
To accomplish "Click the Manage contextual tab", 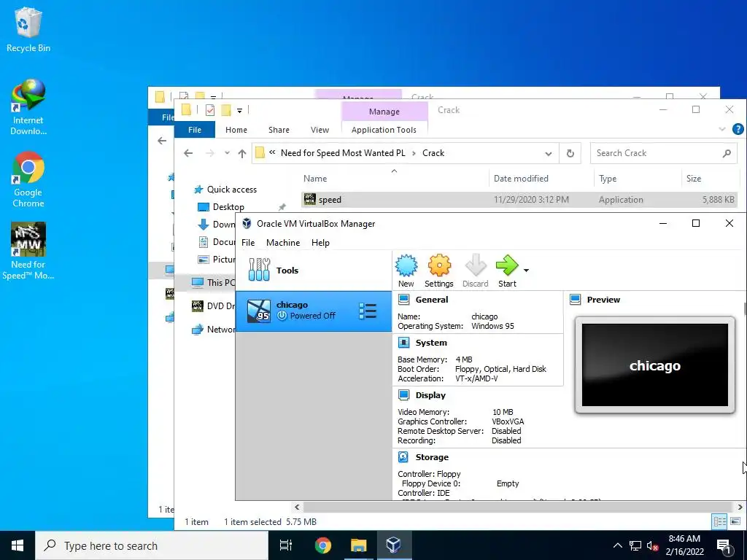I will 384,112.
